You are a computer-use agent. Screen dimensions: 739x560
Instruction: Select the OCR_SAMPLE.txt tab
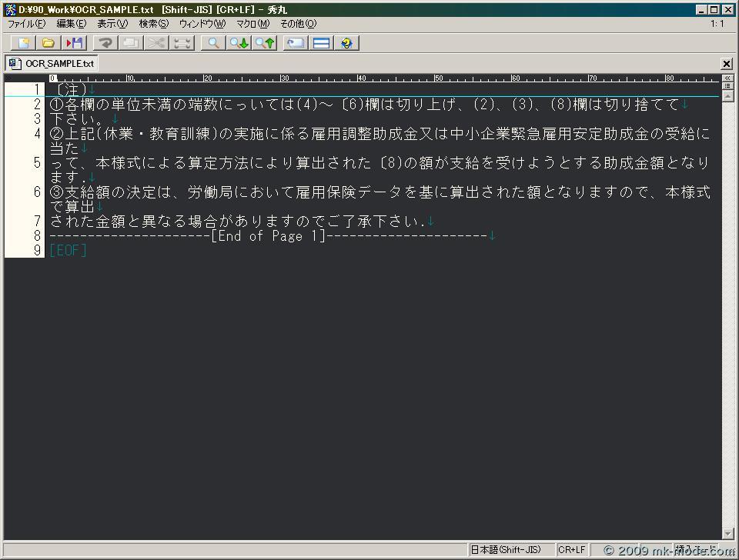pyautogui.click(x=52, y=64)
